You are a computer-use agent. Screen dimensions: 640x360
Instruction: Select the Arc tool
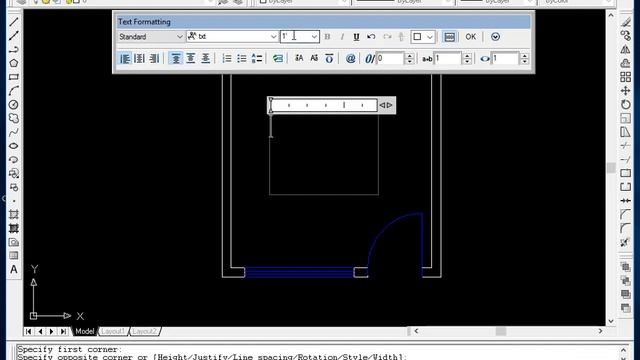[13, 91]
